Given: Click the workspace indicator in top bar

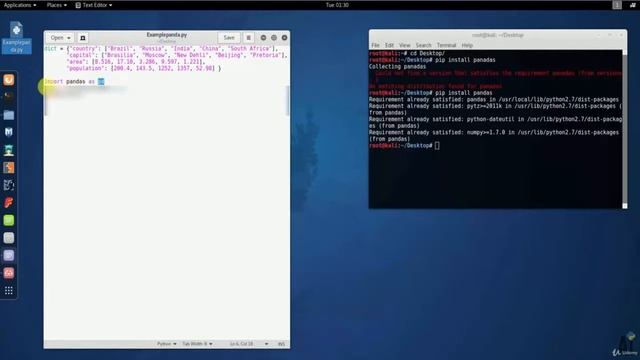Looking at the screenshot, I should coord(617,5).
